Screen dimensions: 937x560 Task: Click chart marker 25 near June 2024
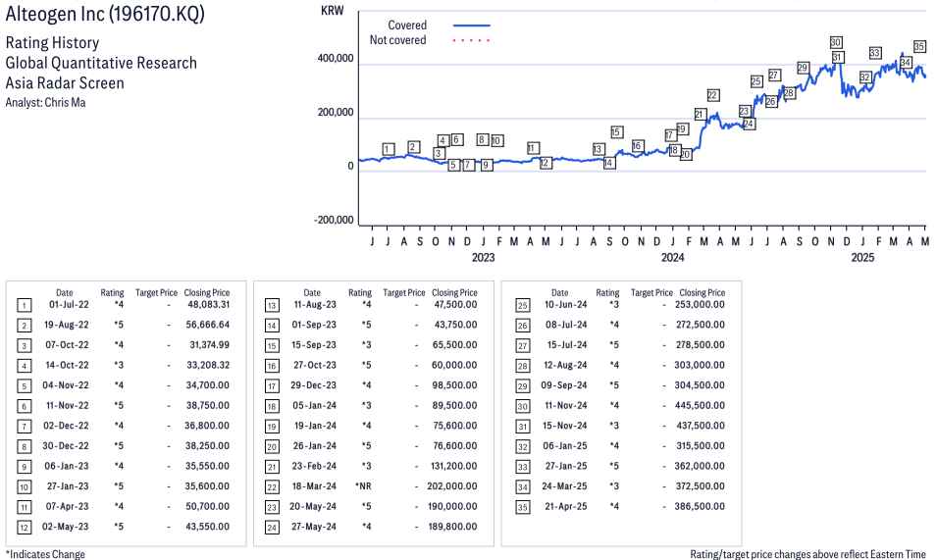[x=755, y=81]
